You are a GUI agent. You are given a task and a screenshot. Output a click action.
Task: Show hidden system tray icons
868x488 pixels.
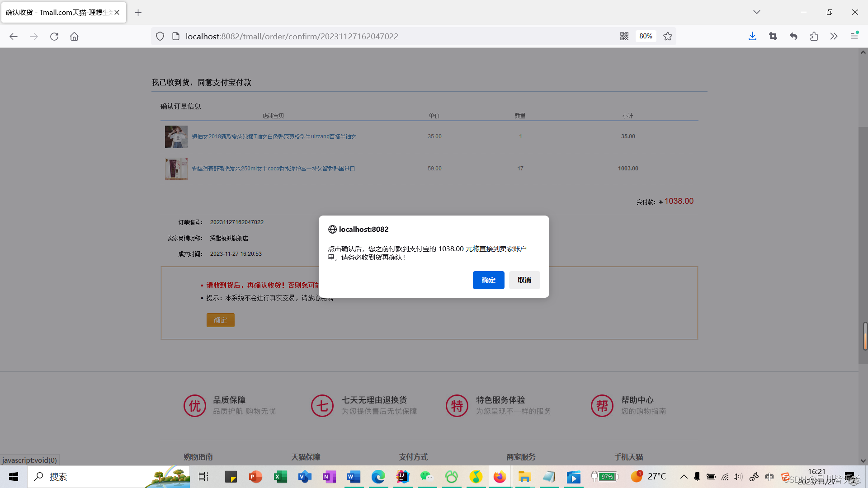pos(684,477)
